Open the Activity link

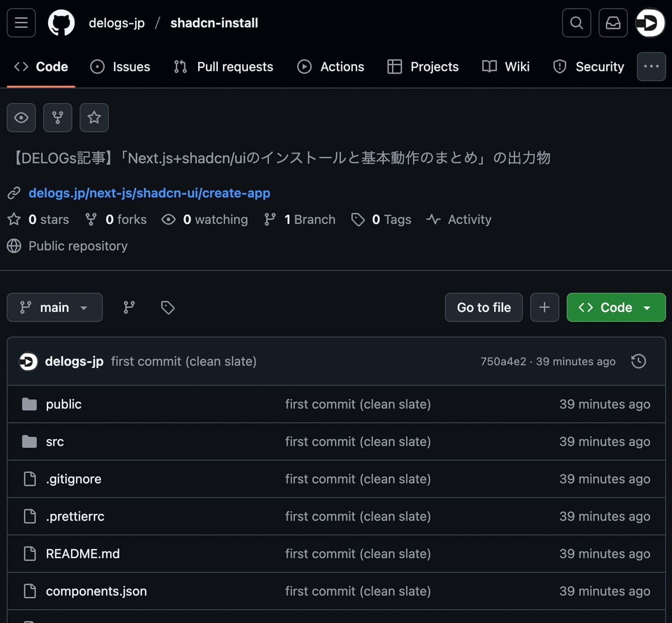459,220
